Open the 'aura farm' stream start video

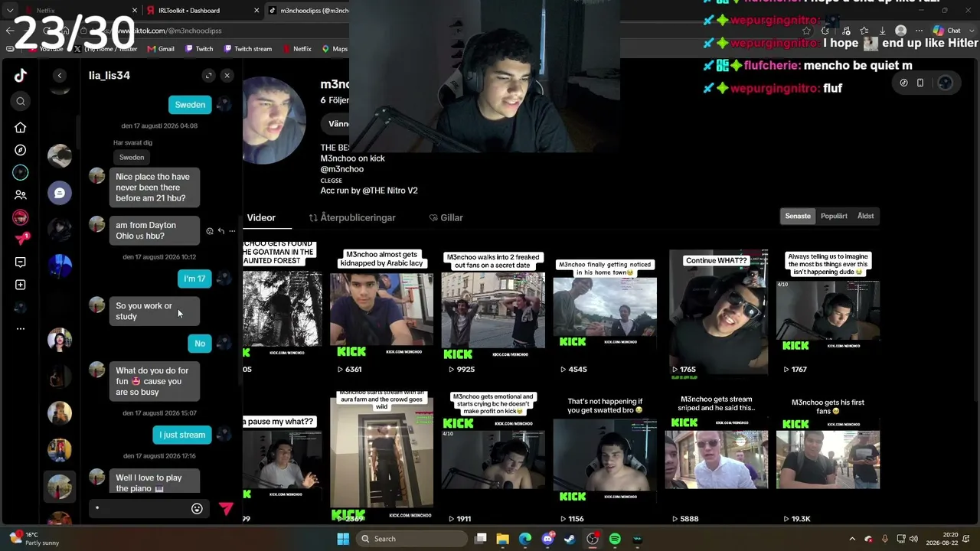pos(381,456)
